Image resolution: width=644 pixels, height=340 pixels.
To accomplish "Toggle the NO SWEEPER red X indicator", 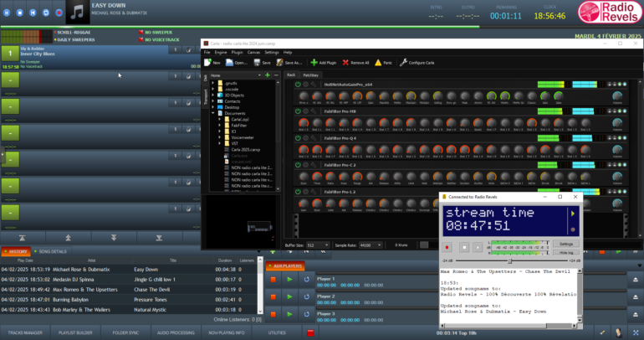I will (141, 32).
